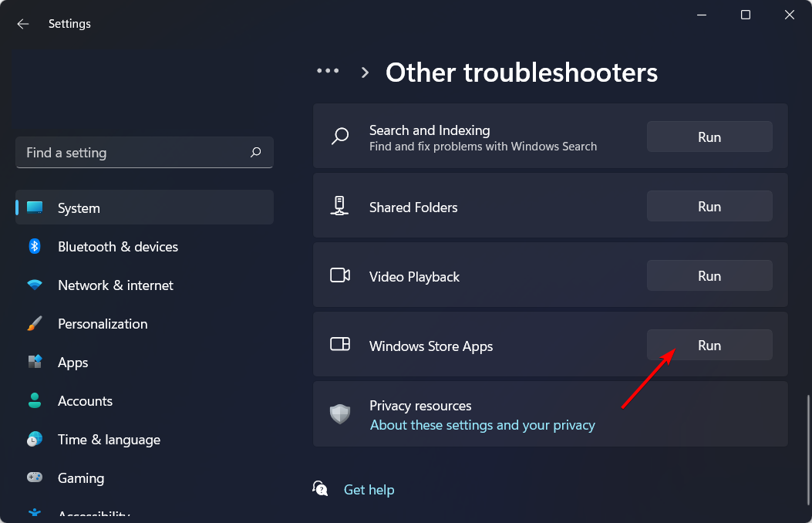The image size is (812, 523).
Task: Open About these settings and your privacy
Action: (x=483, y=425)
